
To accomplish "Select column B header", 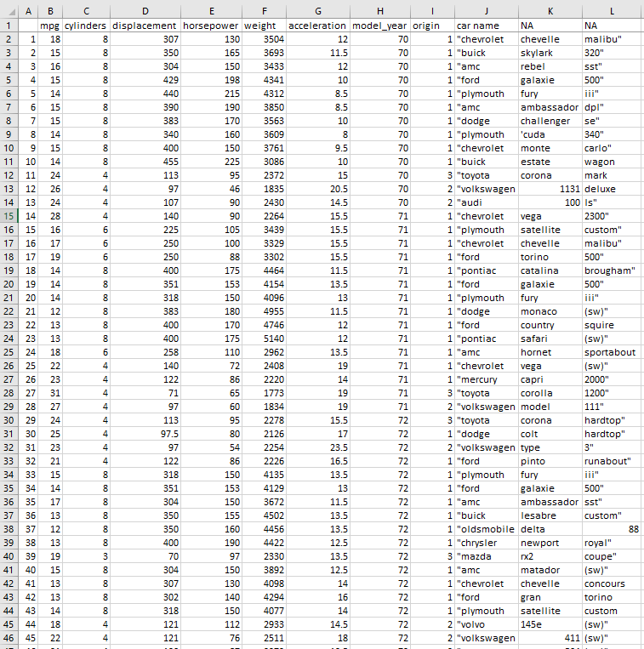I will pyautogui.click(x=50, y=11).
